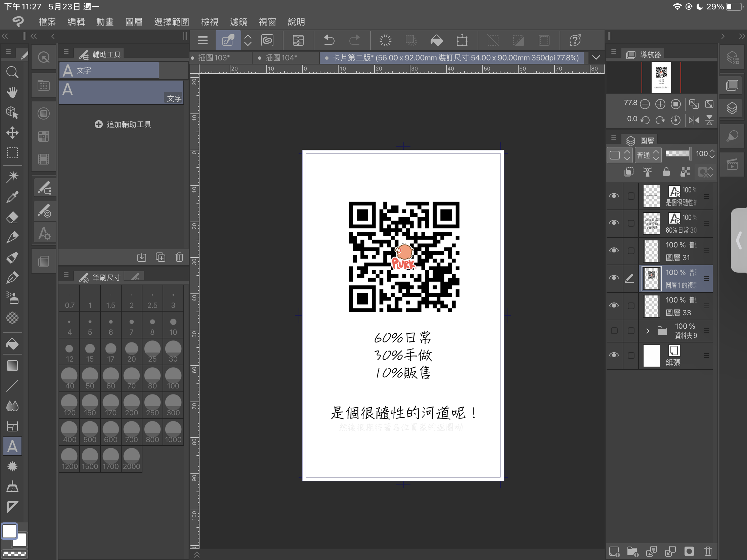
Task: Open the document tabs list chevron
Action: tap(597, 57)
